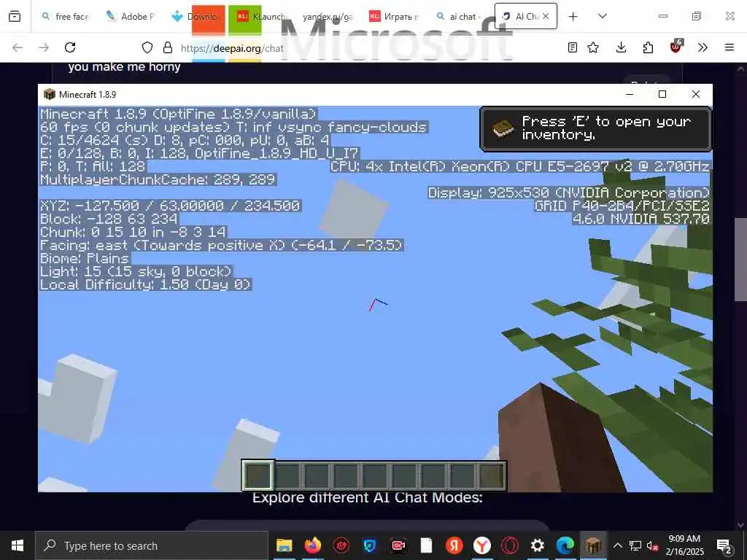List all tabs with the dropdown chevron
The width and height of the screenshot is (747, 560).
603,16
